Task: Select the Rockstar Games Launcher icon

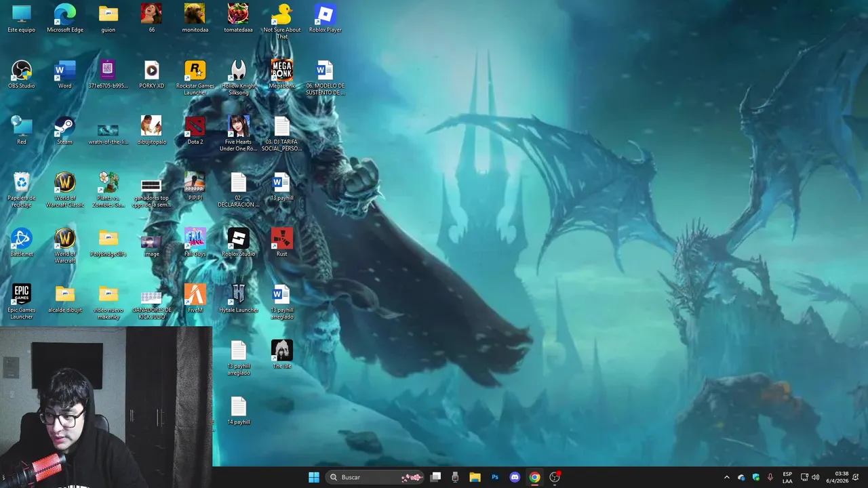Action: tap(195, 78)
